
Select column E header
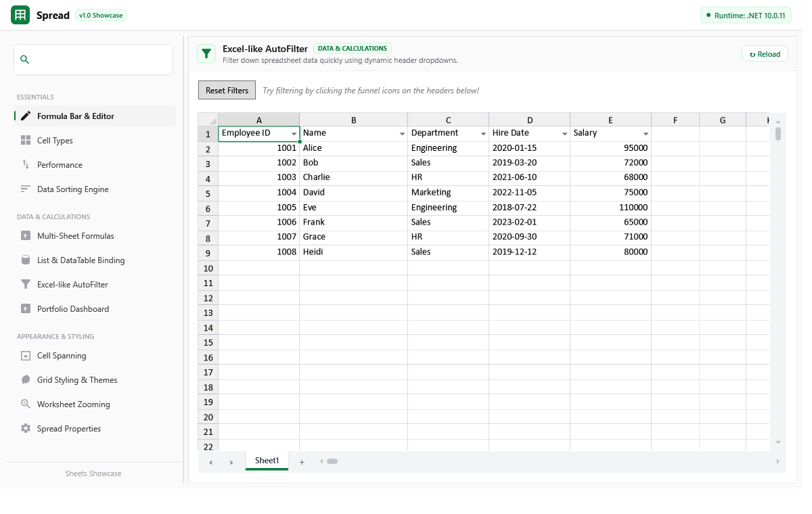point(611,120)
